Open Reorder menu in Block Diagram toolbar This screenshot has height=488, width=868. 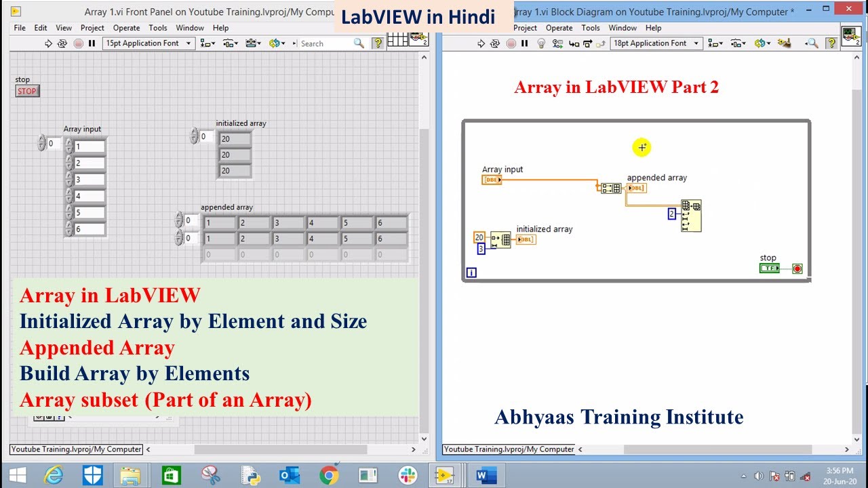[x=762, y=43]
